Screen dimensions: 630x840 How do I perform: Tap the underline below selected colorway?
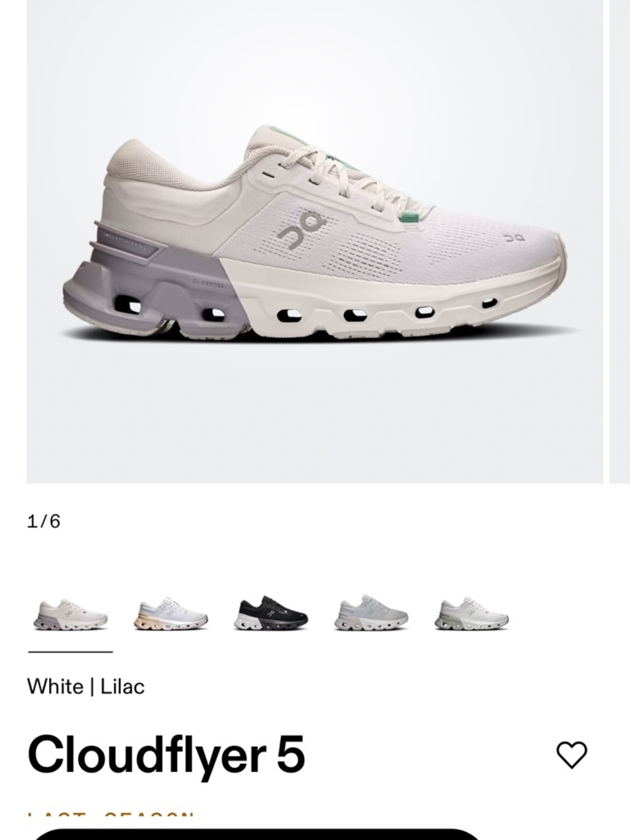click(70, 652)
